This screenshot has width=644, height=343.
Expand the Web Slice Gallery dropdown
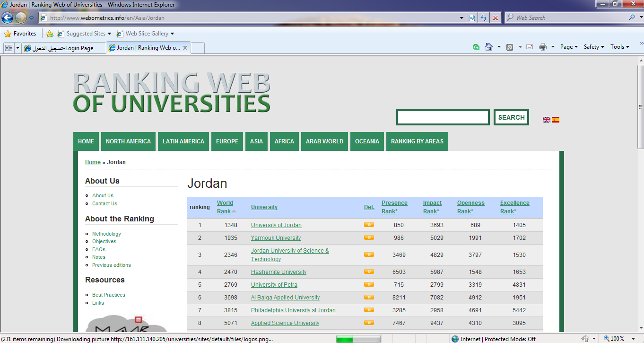(172, 34)
